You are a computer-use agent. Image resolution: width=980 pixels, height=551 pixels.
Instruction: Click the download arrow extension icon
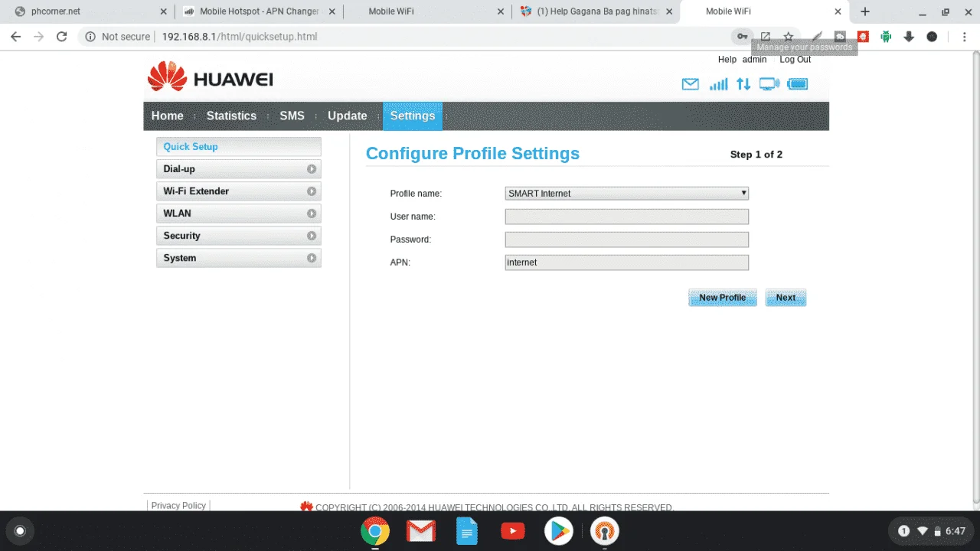[909, 37]
